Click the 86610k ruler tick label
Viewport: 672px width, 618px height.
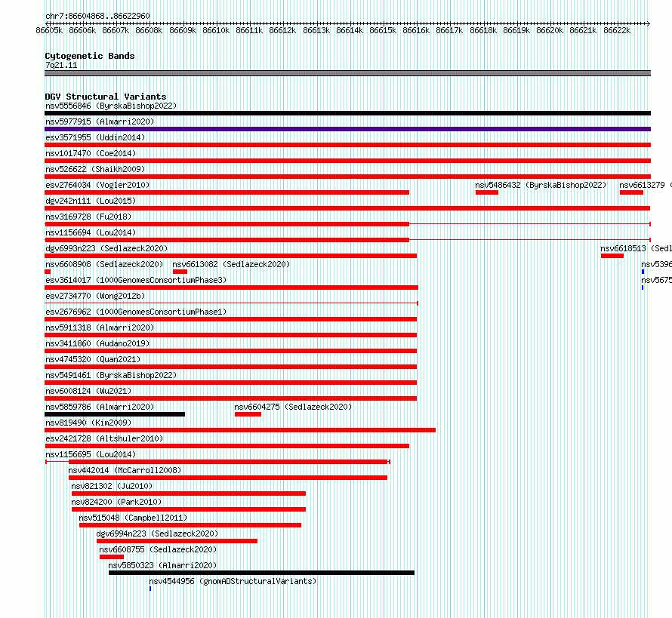216,31
